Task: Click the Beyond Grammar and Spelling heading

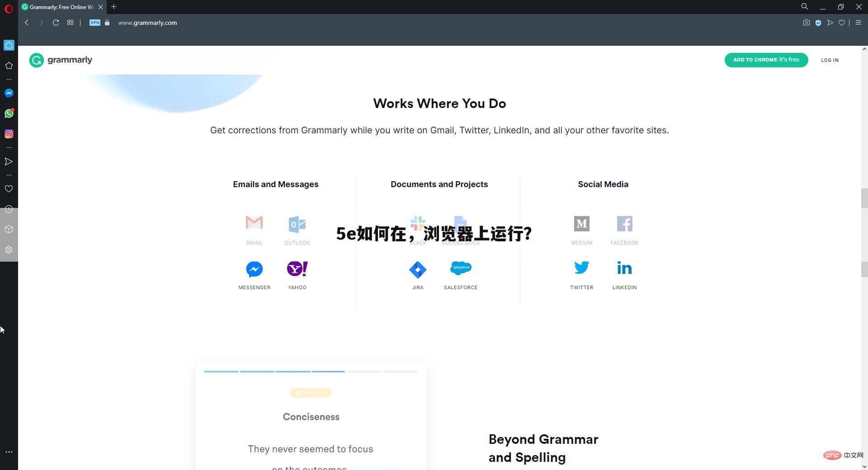Action: click(x=543, y=448)
